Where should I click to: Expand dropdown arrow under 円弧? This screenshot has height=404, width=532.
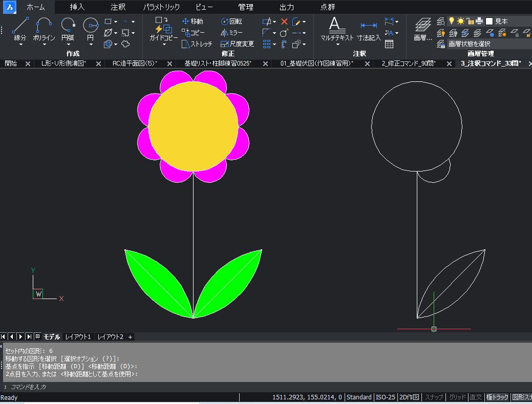[x=68, y=45]
